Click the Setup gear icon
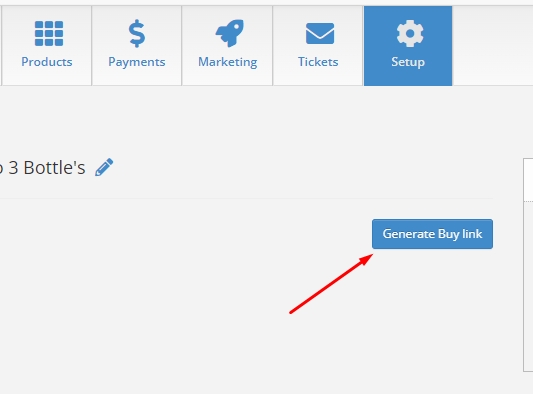 pos(410,33)
